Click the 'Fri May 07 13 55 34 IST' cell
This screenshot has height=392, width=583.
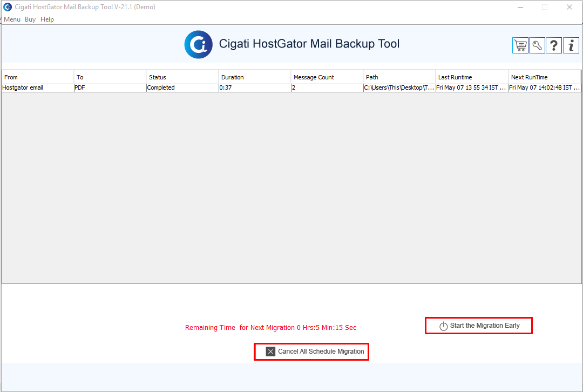point(472,88)
